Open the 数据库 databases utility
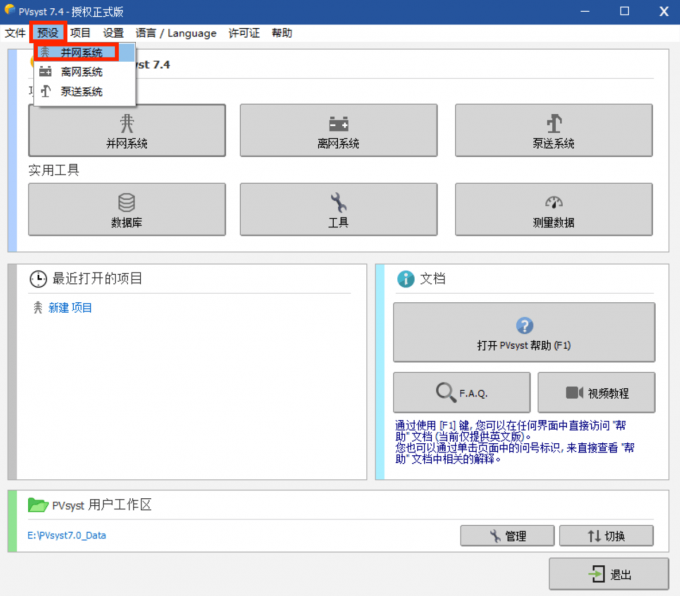 pyautogui.click(x=126, y=209)
